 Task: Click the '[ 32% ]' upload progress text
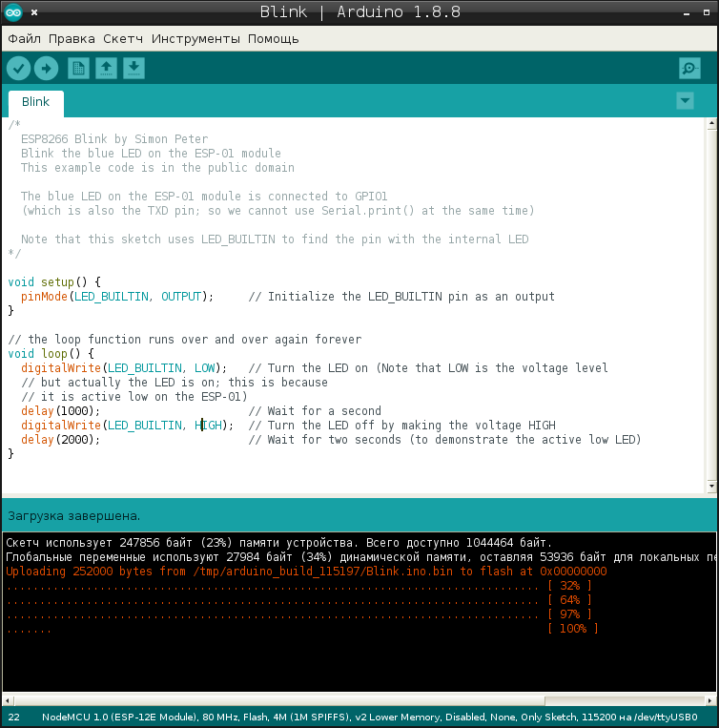(x=569, y=586)
